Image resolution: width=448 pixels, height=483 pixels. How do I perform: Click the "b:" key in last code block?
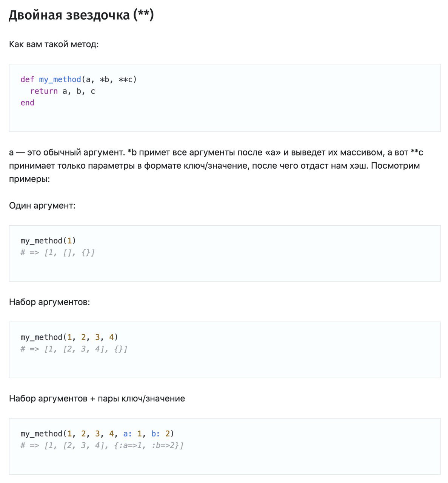(155, 434)
